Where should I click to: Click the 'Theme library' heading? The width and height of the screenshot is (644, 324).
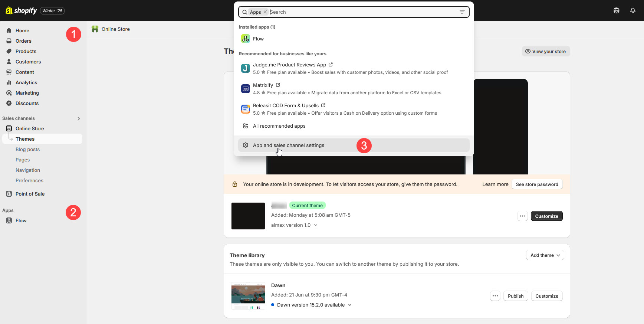click(247, 255)
